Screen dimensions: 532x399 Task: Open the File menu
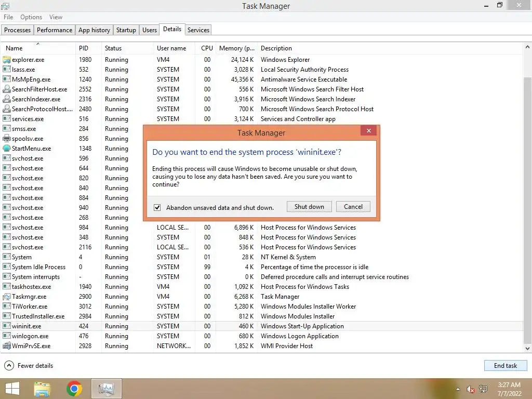pyautogui.click(x=8, y=17)
